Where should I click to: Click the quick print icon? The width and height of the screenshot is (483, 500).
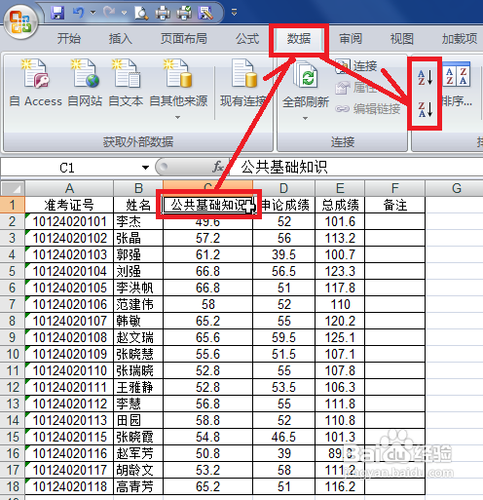(163, 13)
